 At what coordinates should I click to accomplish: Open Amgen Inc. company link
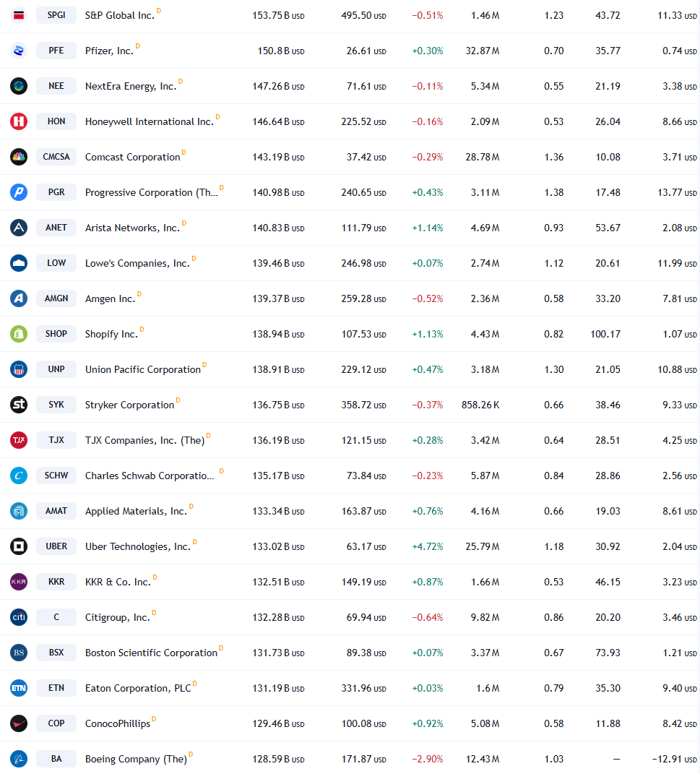tap(110, 298)
